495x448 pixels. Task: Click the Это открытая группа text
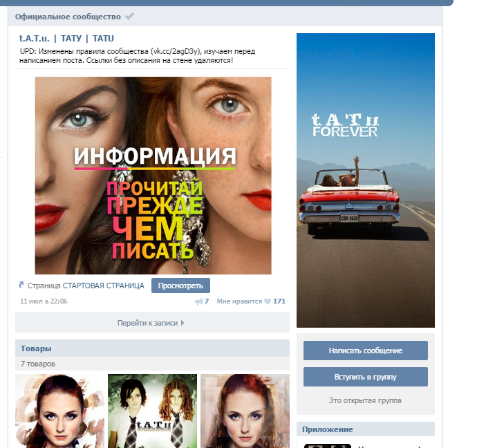[365, 400]
